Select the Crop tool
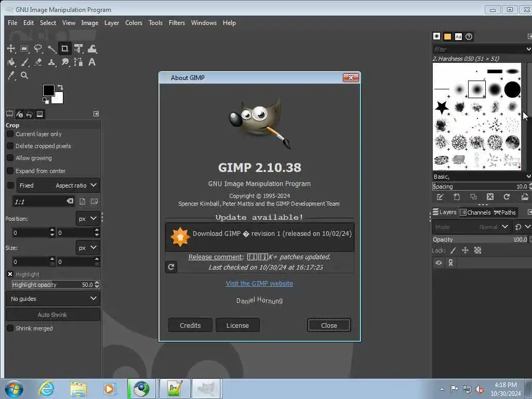Image resolution: width=532 pixels, height=399 pixels. pyautogui.click(x=64, y=49)
